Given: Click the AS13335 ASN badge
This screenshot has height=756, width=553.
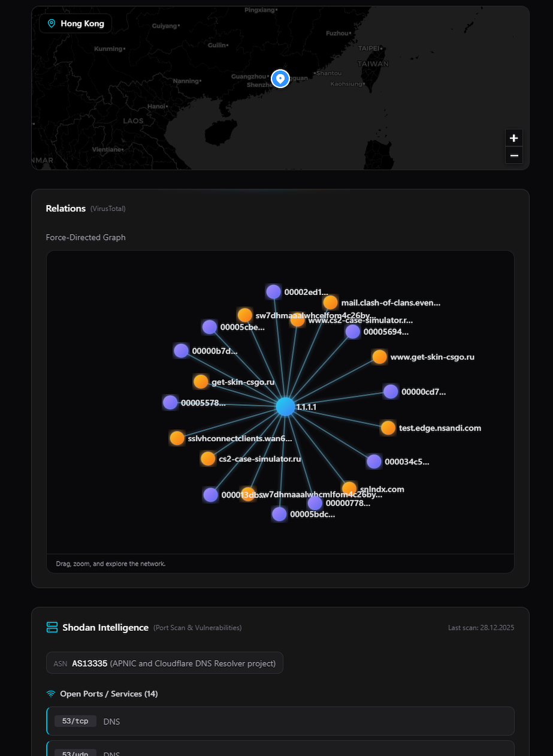Looking at the screenshot, I should pos(165,664).
